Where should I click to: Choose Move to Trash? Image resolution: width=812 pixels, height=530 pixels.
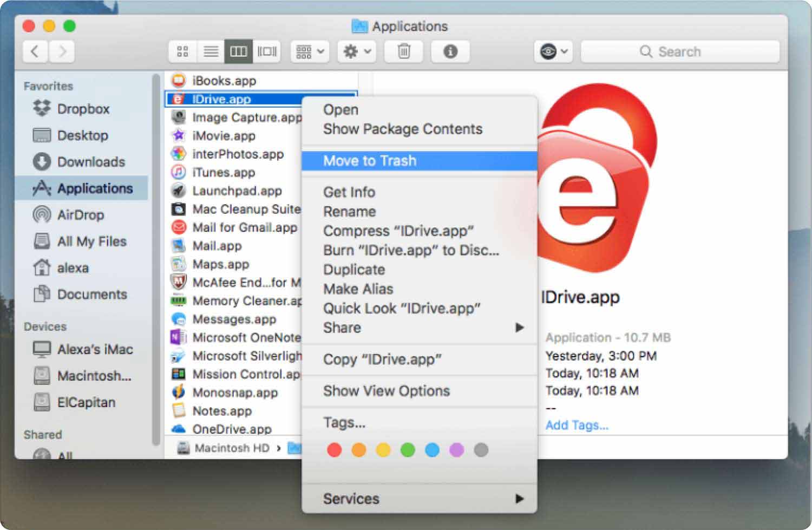click(420, 161)
